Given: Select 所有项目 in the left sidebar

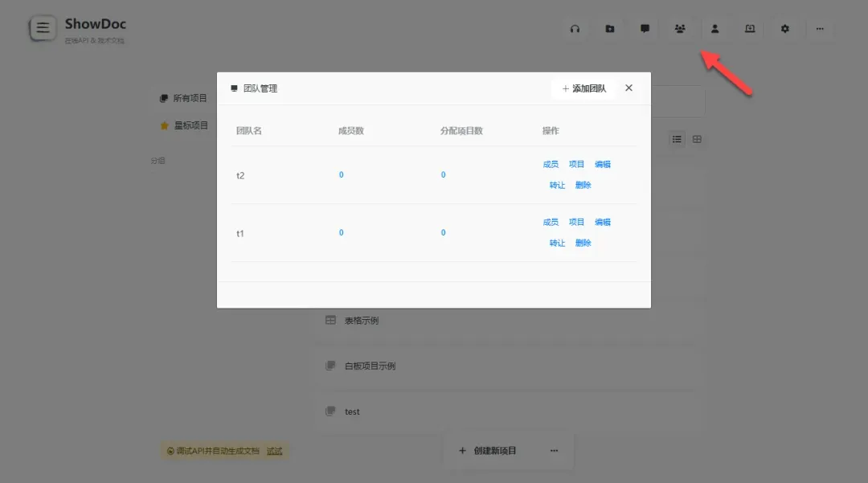Looking at the screenshot, I should coord(184,99).
